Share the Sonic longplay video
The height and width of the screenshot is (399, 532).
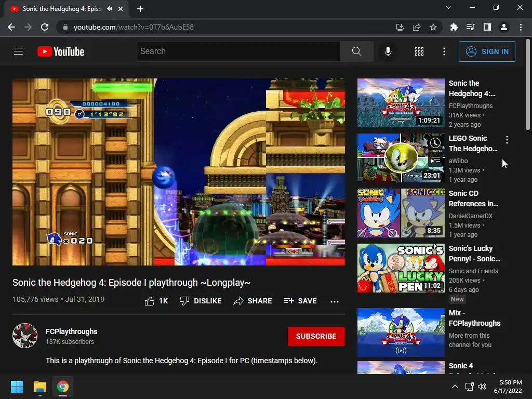[x=253, y=301]
